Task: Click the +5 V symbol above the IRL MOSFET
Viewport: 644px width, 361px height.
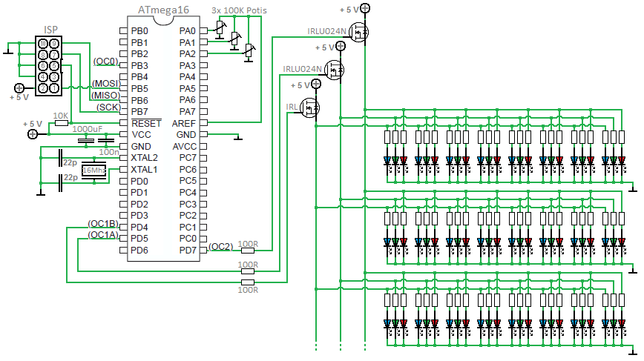Action: coord(316,84)
